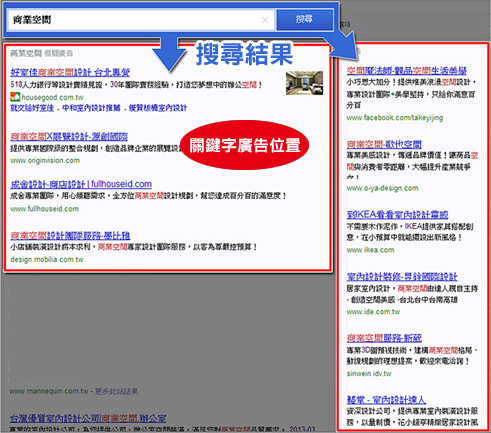Viewport: 491px width, 433px height.
Task: Open the ad title ending in 台北專營
Action: click(x=70, y=72)
